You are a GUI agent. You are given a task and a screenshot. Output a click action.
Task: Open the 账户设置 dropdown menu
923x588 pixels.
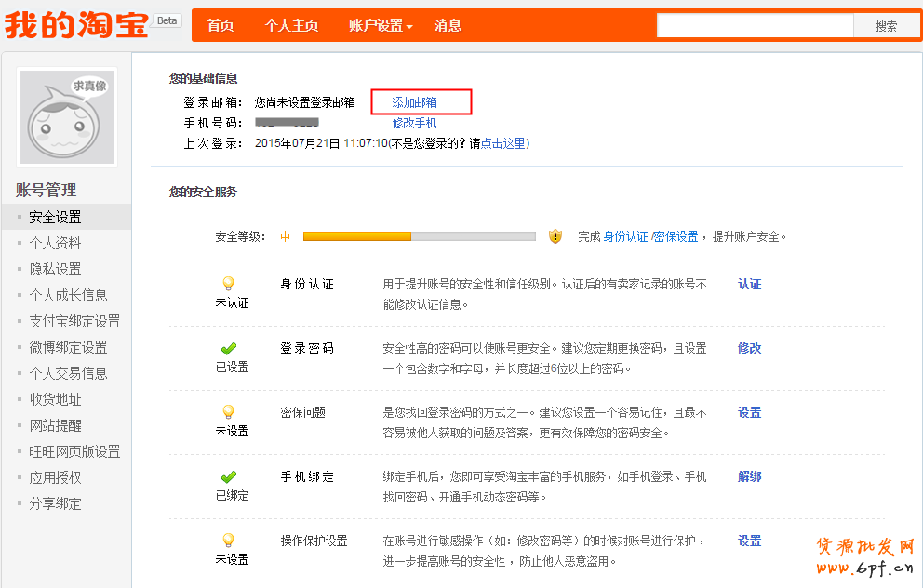tap(381, 26)
